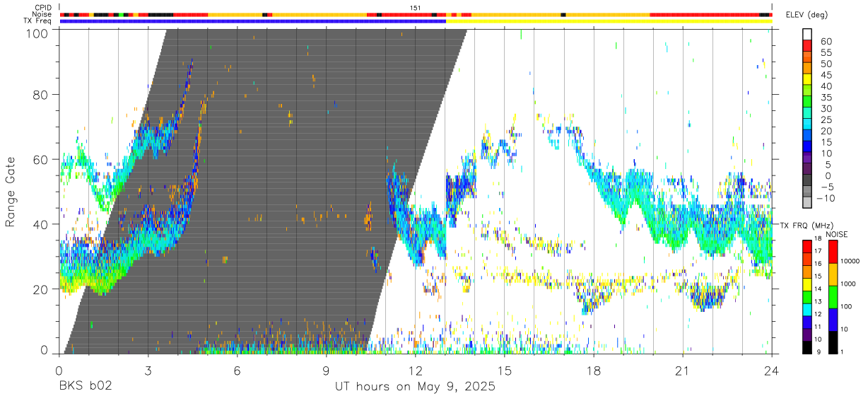Click the 24 tick on UT hours axis

(x=771, y=371)
